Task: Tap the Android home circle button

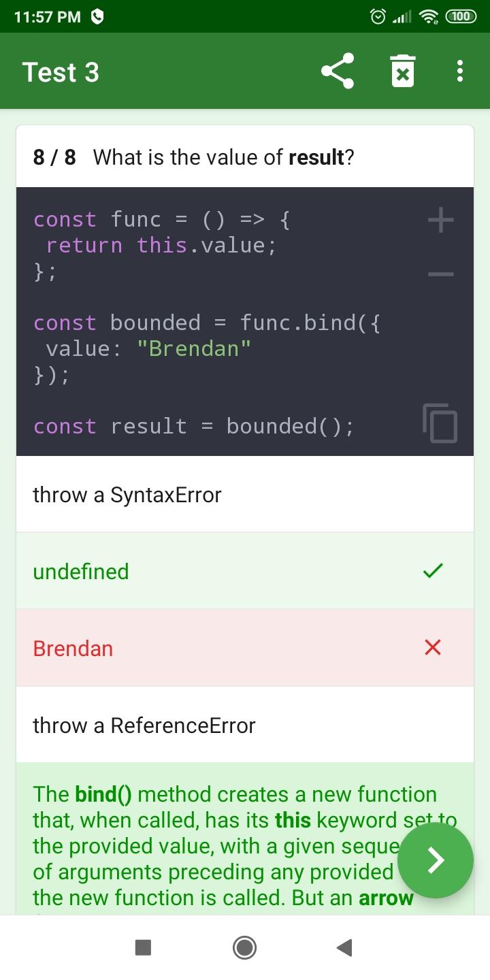Action: coord(245,947)
